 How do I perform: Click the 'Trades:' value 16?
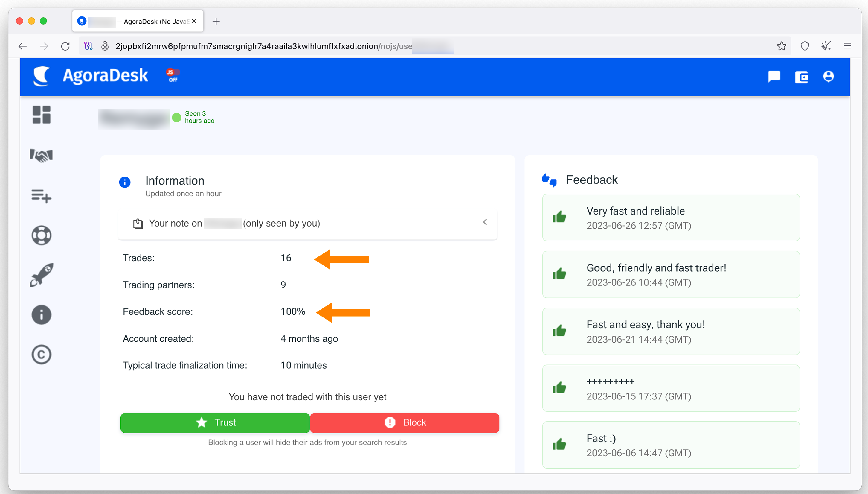point(286,258)
